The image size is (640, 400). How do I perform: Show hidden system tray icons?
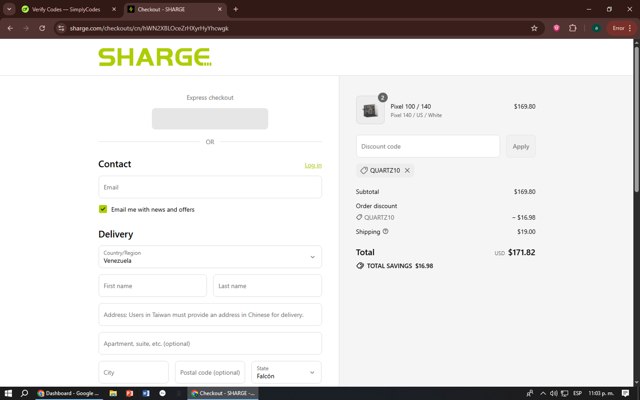(x=543, y=393)
